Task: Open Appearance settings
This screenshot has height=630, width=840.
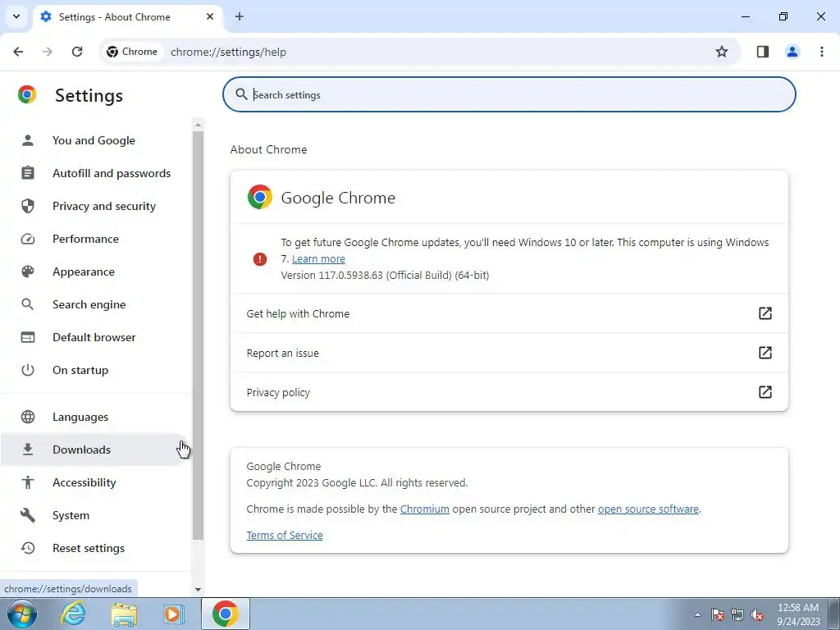Action: tap(95, 272)
